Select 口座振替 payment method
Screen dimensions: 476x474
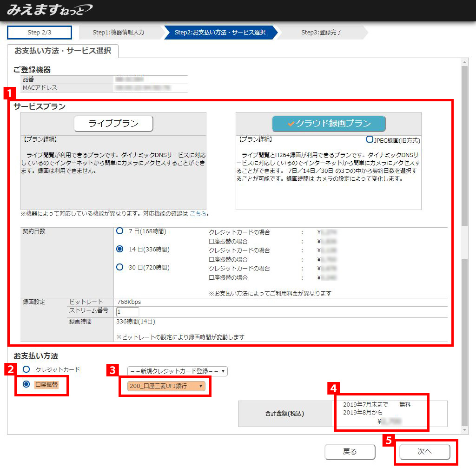[x=26, y=384]
